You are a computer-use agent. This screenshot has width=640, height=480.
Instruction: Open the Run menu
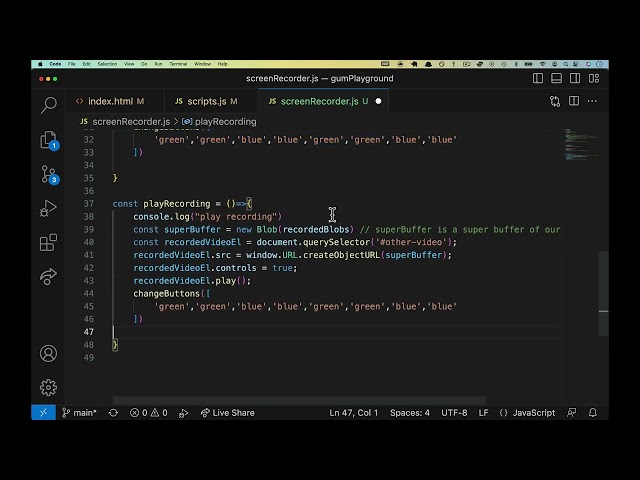tap(158, 64)
